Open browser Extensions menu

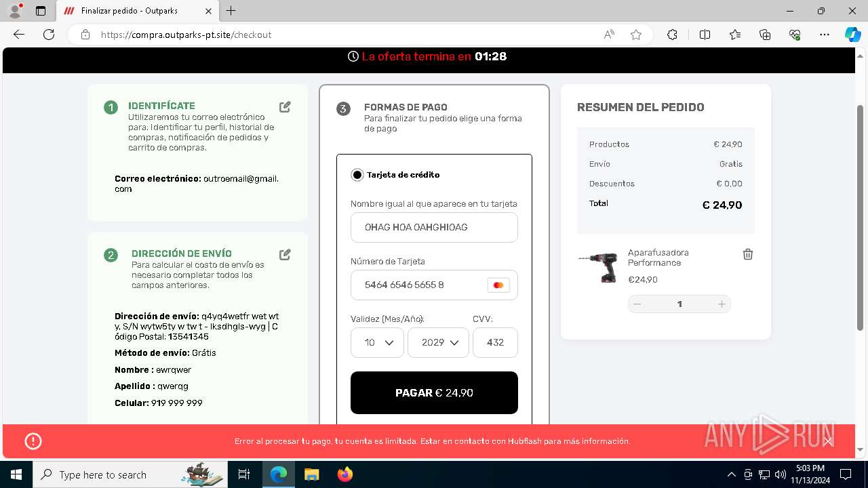tap(672, 35)
